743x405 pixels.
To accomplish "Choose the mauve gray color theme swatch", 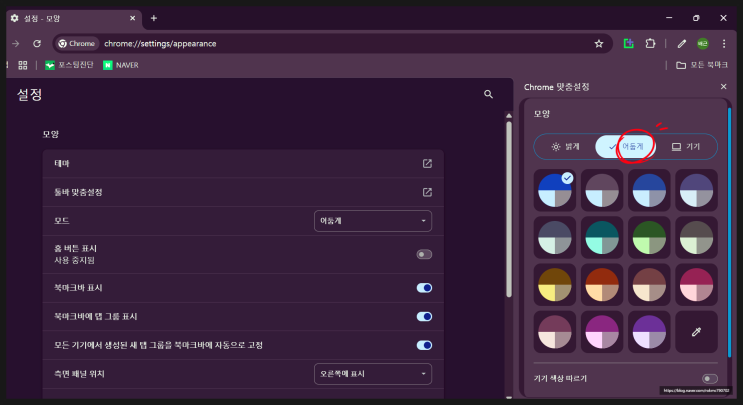I will [x=602, y=190].
